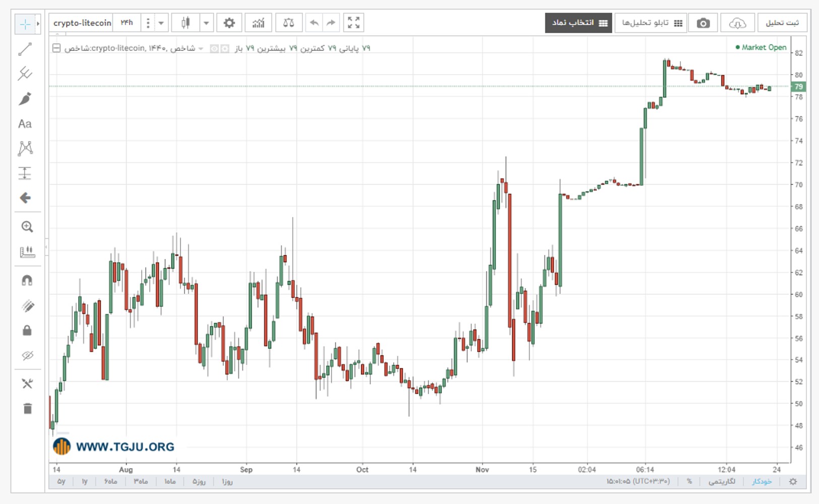Image resolution: width=819 pixels, height=504 pixels.
Task: Open the interval dropdown arrow next to 24h
Action: click(161, 23)
